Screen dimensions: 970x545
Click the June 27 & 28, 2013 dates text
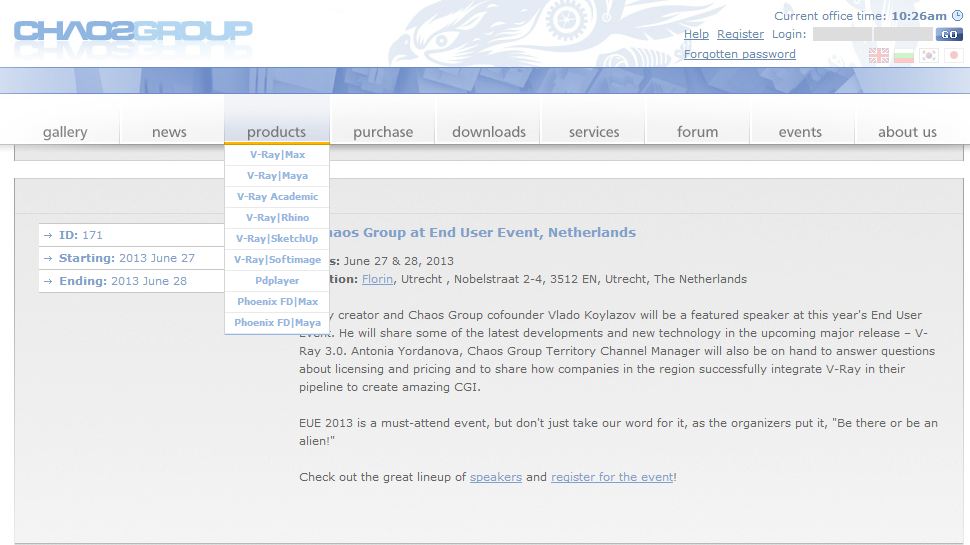coord(398,261)
